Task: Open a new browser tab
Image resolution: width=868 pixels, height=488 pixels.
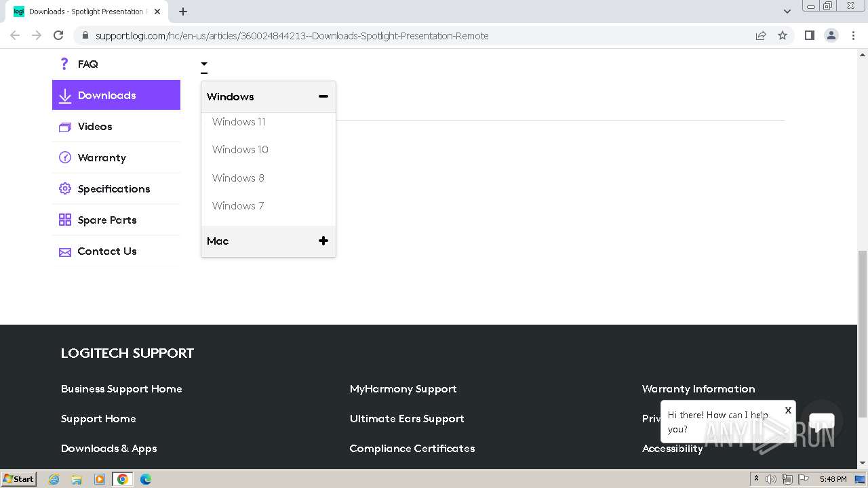Action: (183, 12)
